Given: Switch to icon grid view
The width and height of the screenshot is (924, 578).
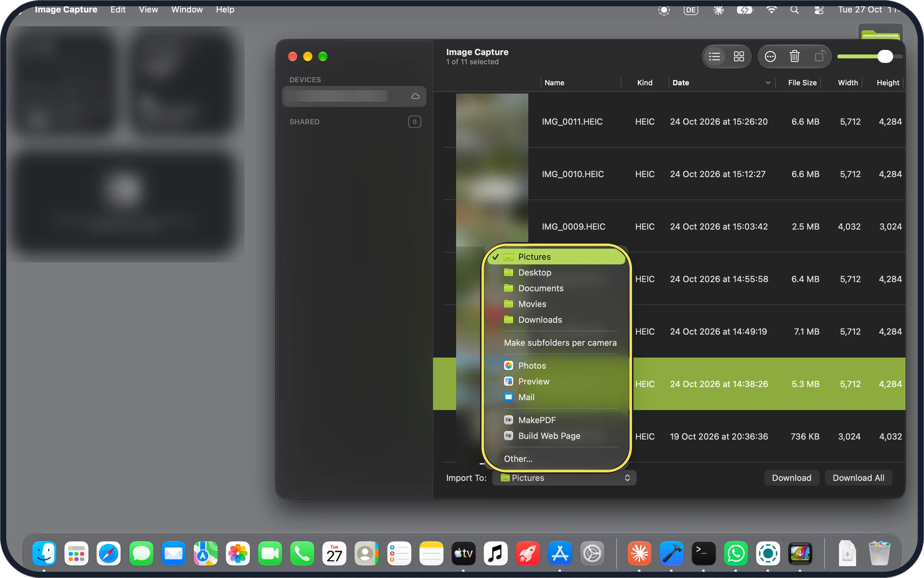Looking at the screenshot, I should (739, 56).
